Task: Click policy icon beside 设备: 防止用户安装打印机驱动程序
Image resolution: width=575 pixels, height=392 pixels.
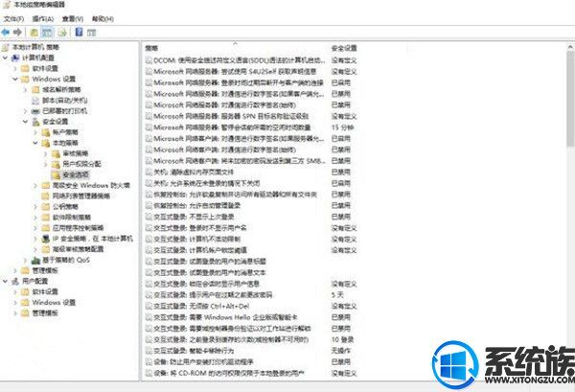Action: [x=149, y=362]
